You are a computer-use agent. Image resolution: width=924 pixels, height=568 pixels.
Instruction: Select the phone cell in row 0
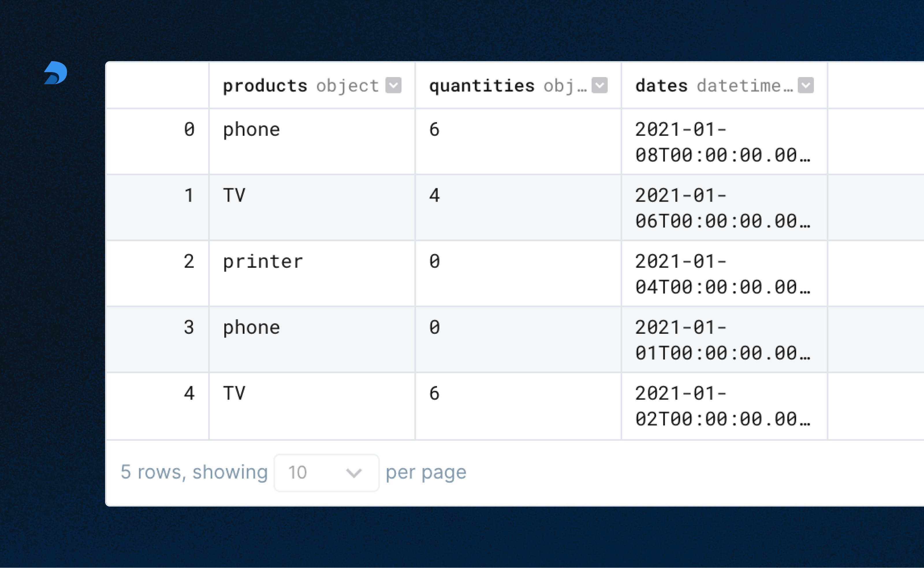[x=251, y=129]
